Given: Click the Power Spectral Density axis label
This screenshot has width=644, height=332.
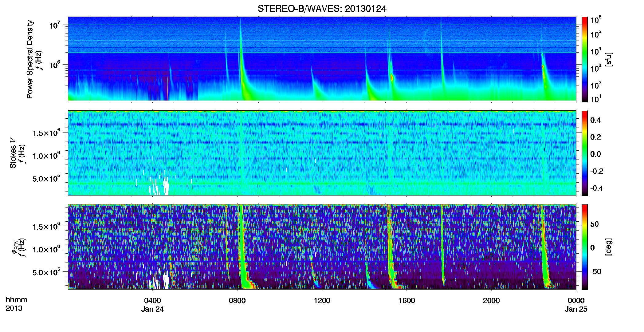Looking at the screenshot, I should click(x=30, y=59).
